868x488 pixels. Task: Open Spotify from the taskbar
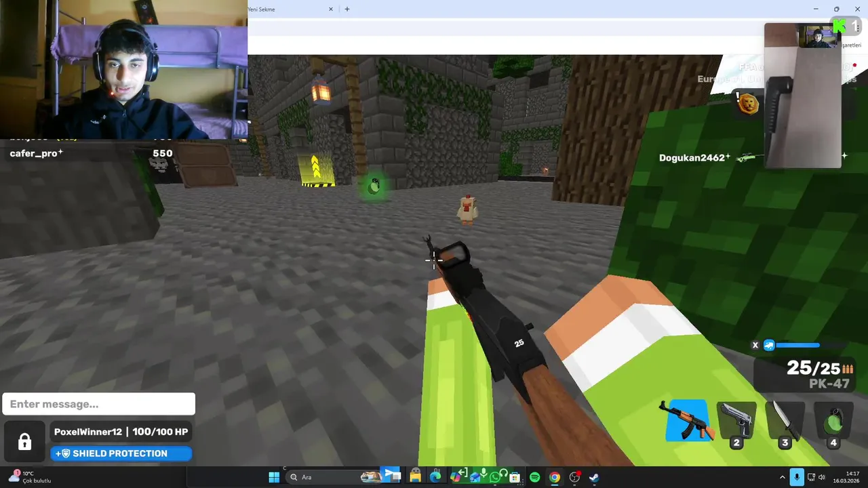pyautogui.click(x=534, y=477)
